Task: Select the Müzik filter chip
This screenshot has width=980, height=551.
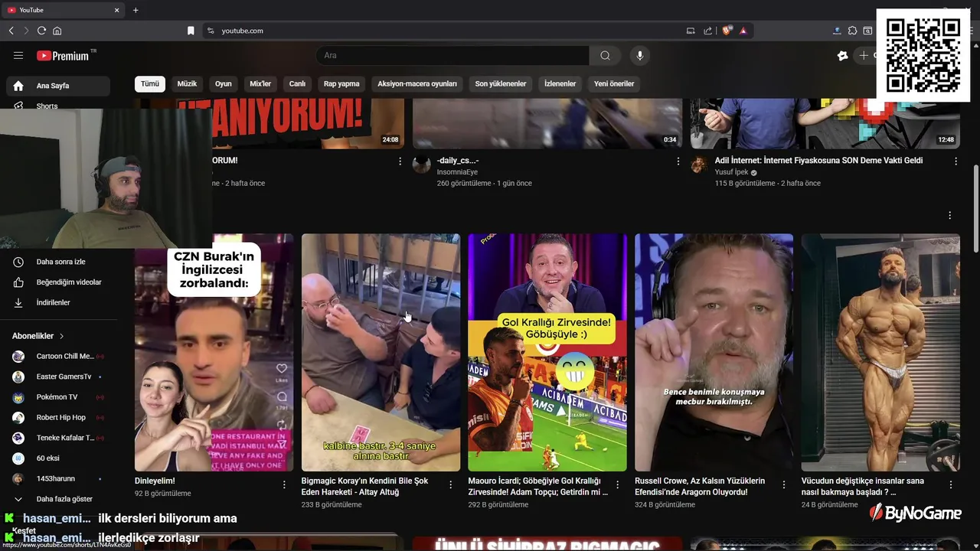Action: coord(187,83)
